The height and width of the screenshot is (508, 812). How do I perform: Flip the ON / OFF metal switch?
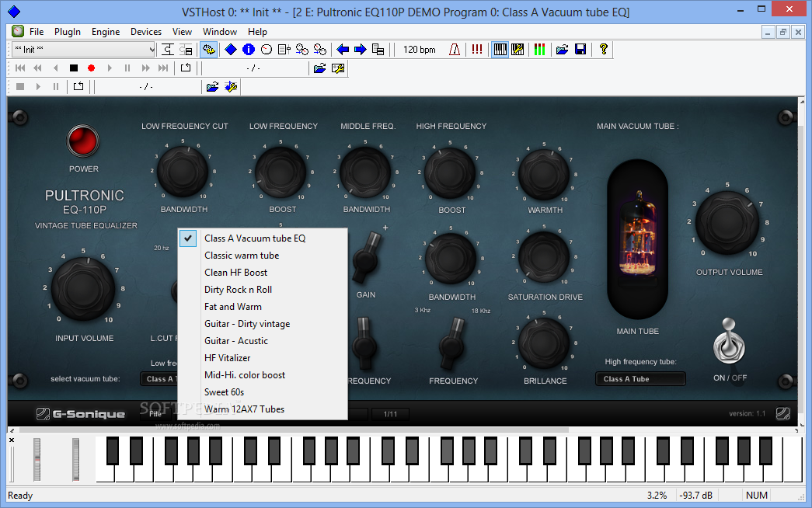click(x=729, y=343)
